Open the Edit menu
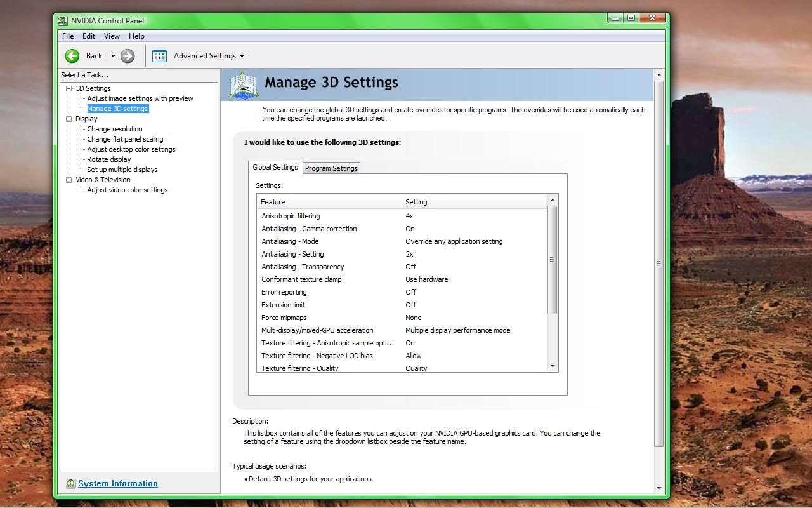812x508 pixels. coord(89,36)
